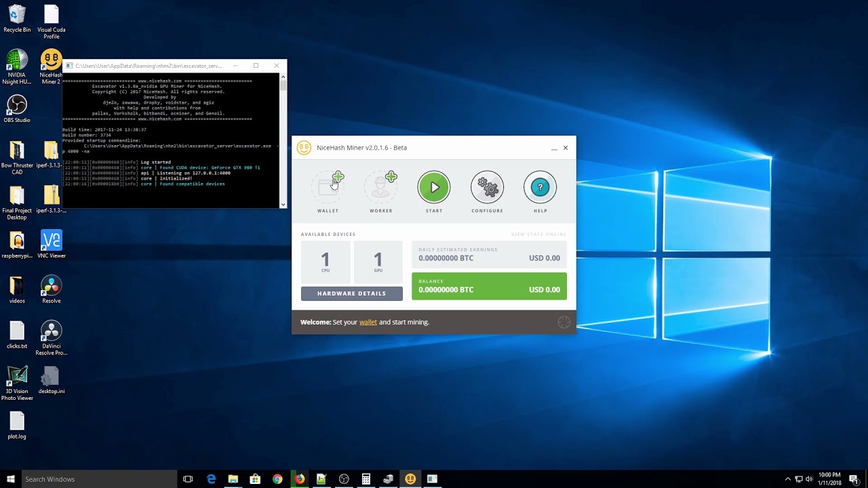Click the Wallet icon in NiceHash Miner
This screenshot has height=488, width=868.
(328, 188)
